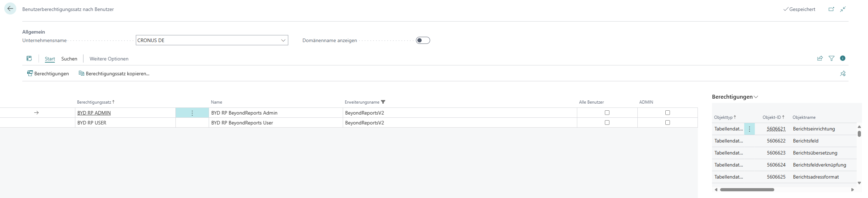
Task: Toggle the FactBox info icon
Action: click(x=843, y=58)
